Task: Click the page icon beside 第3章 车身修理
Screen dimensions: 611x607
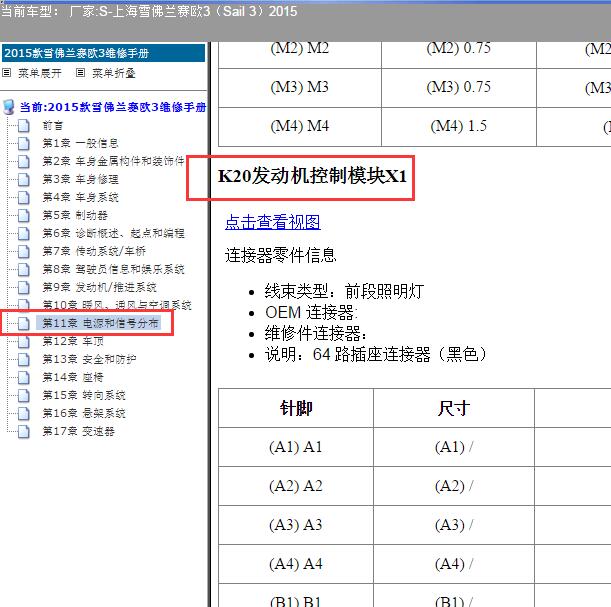Action: pos(24,180)
